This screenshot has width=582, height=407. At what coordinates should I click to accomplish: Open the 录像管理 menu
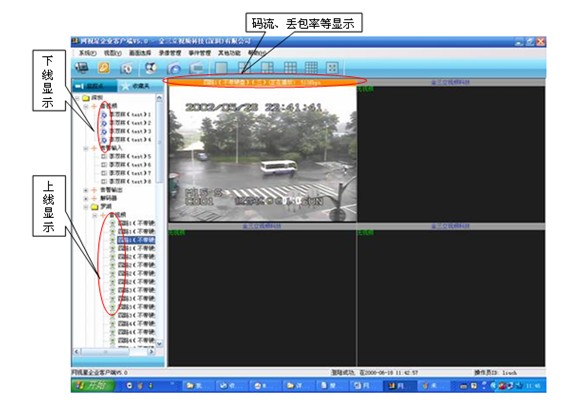[170, 53]
